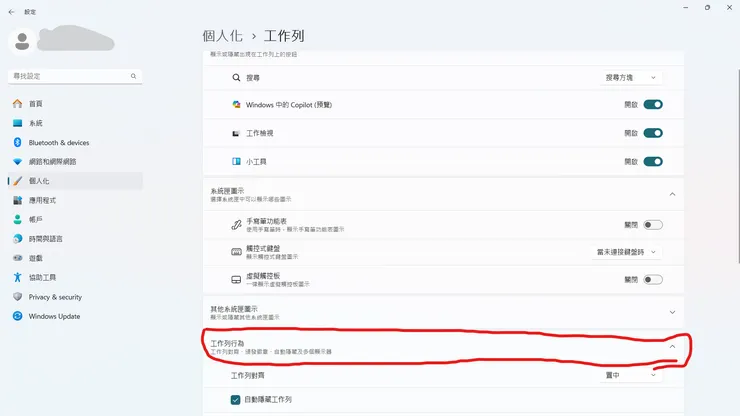Click the Privacy & security shield icon
This screenshot has height=416, width=740.
17,297
